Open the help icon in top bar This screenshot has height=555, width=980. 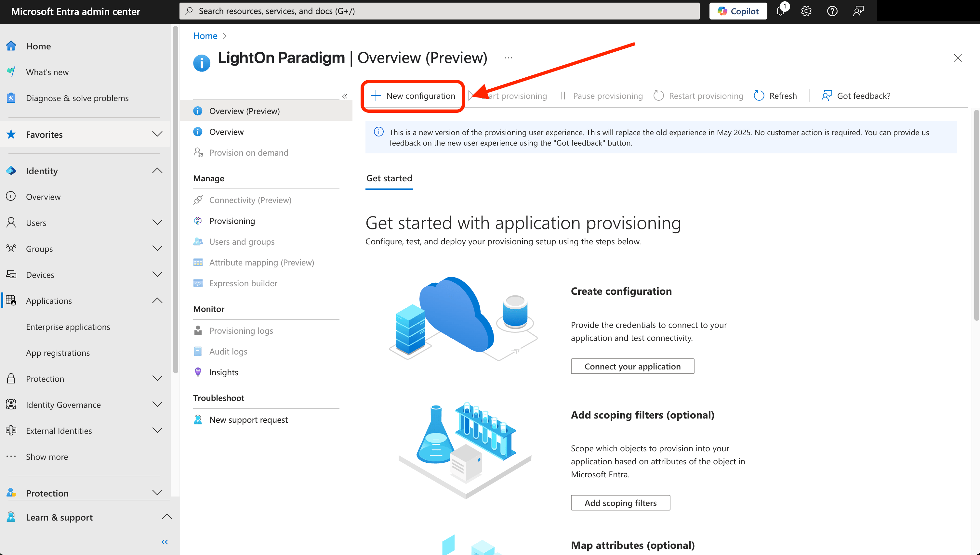(832, 11)
